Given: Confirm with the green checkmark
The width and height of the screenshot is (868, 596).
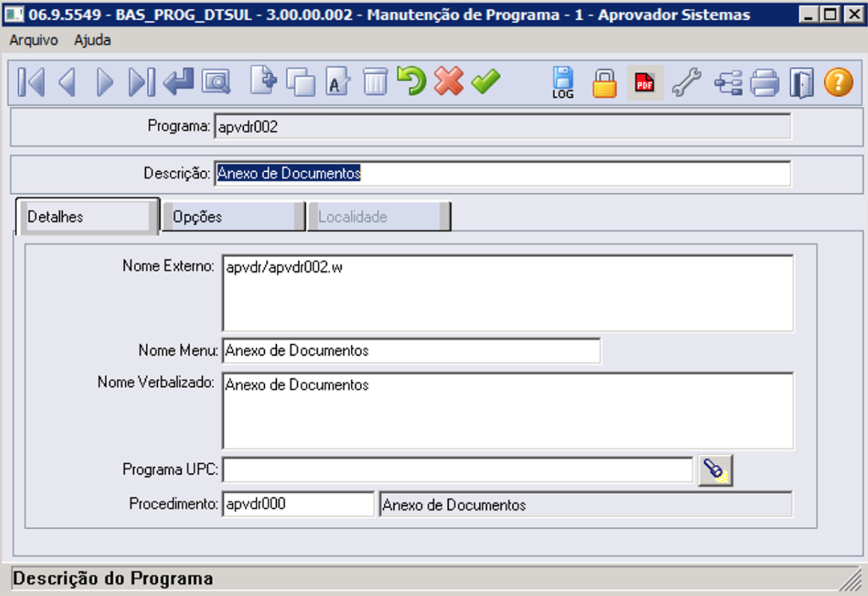Looking at the screenshot, I should 485,82.
